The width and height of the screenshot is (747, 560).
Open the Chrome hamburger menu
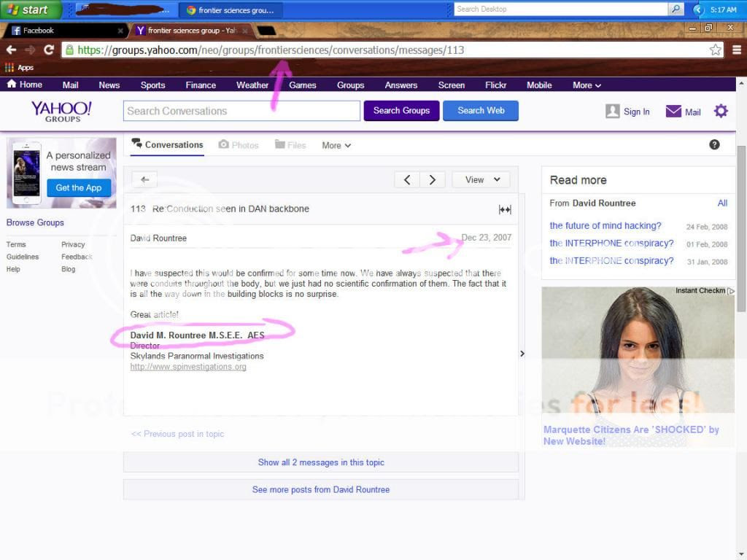pos(737,50)
